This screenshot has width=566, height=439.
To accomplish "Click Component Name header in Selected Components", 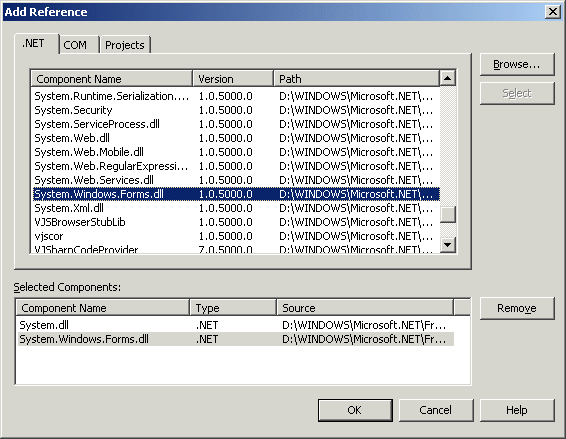I will coord(103,308).
